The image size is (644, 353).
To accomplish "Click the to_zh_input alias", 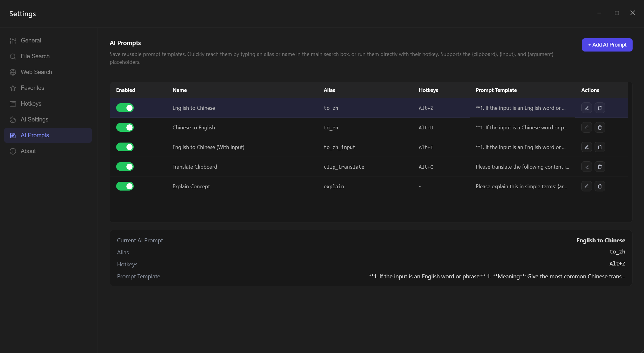I will [339, 147].
